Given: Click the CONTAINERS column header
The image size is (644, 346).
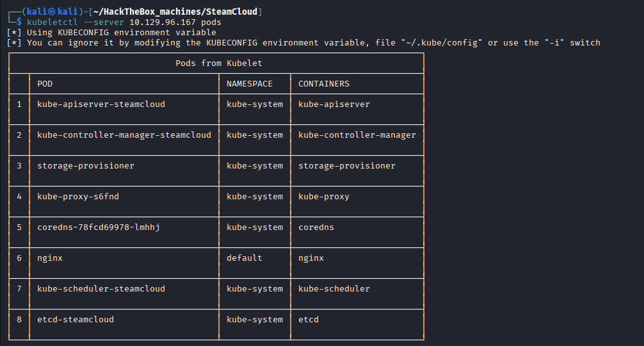Looking at the screenshot, I should [324, 84].
